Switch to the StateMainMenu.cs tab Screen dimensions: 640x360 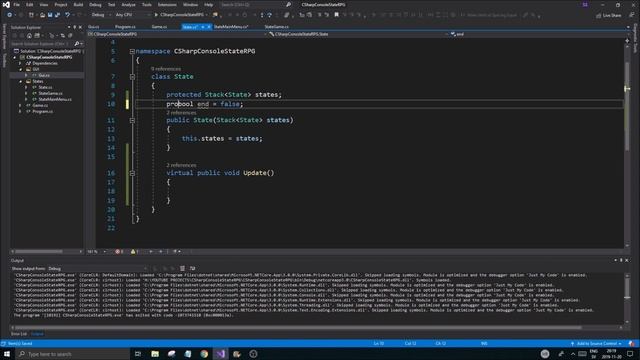(x=231, y=27)
